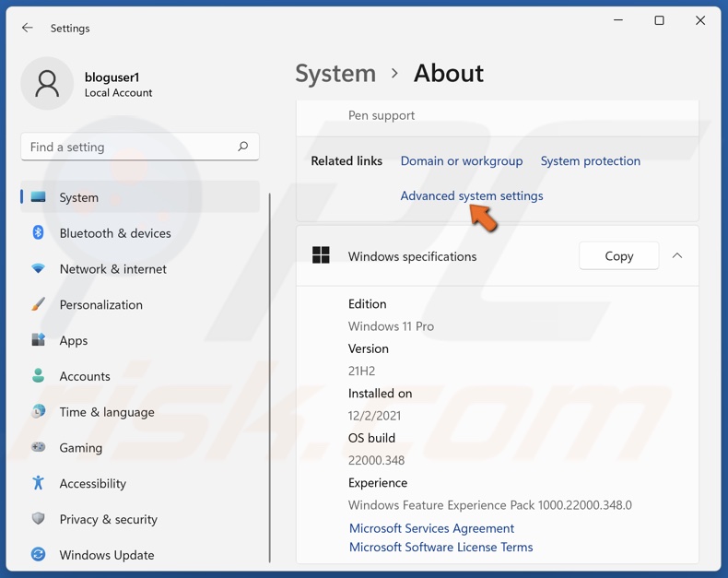Viewport: 728px width, 578px height.
Task: Open Microsoft Software License Terms link
Action: 440,548
